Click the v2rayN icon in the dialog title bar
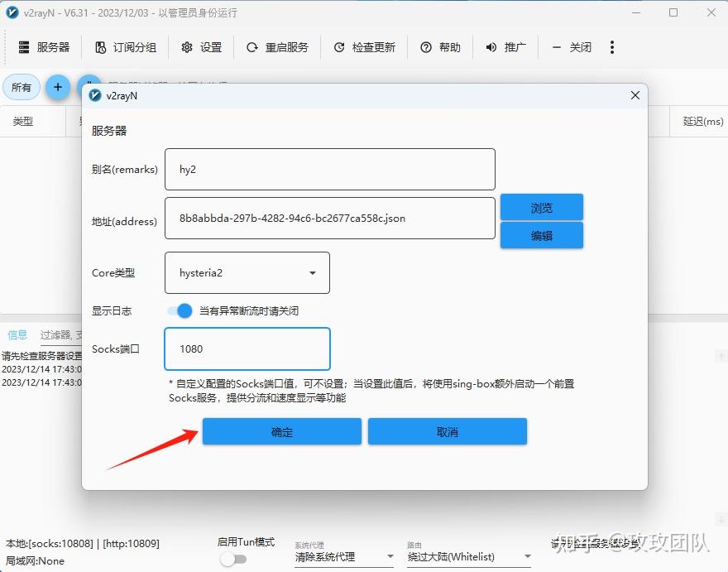Viewport: 728px width, 572px height. pos(95,95)
